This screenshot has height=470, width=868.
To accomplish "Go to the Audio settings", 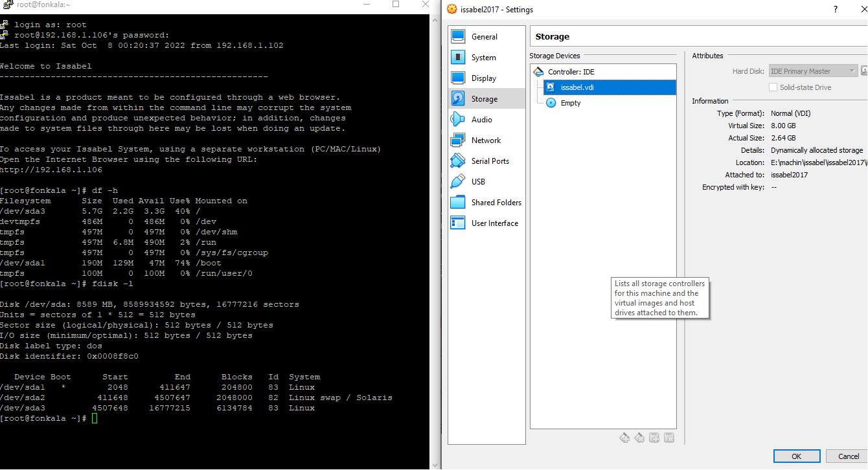I will [x=481, y=120].
